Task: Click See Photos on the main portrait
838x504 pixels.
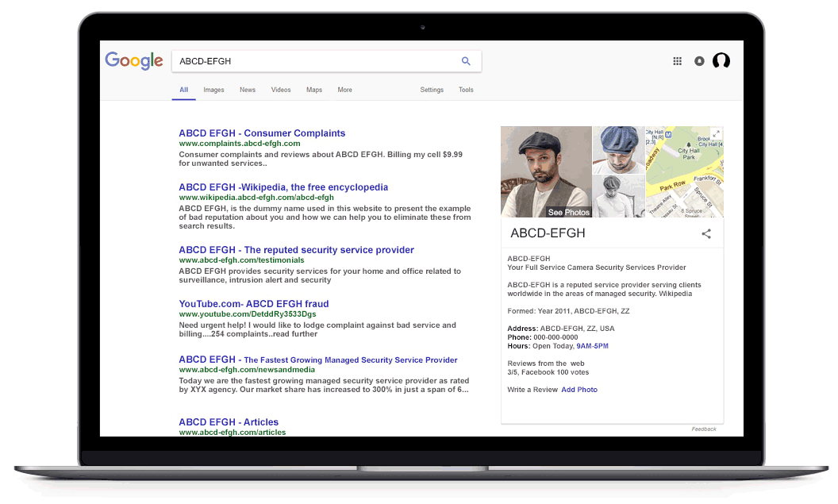Action: pos(569,212)
